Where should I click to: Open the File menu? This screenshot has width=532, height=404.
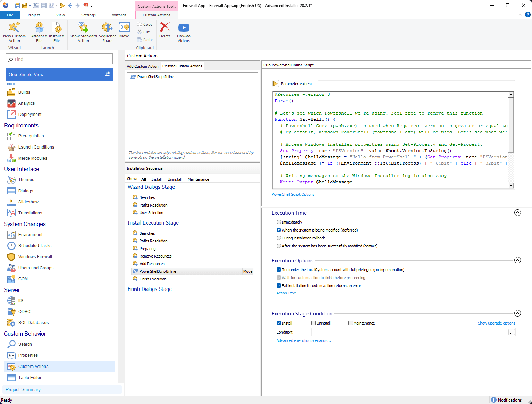[10, 15]
